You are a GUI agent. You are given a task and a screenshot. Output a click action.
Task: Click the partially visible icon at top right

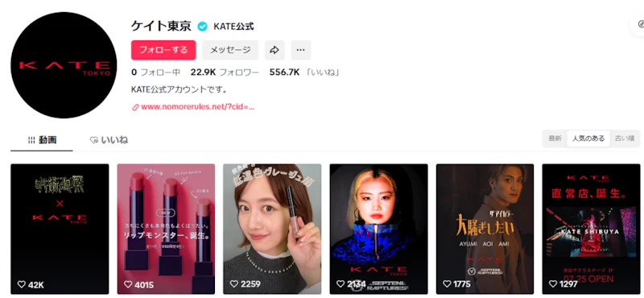(x=638, y=24)
